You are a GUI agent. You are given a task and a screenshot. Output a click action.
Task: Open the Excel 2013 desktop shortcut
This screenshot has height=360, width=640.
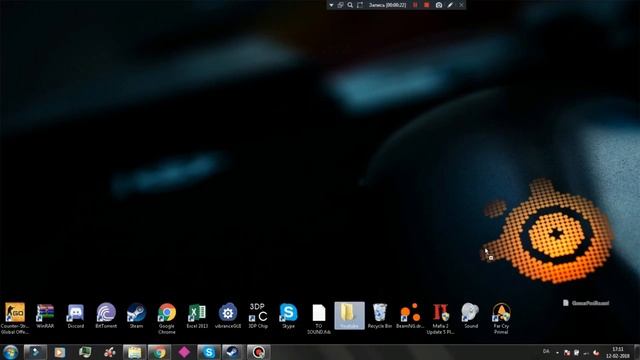pyautogui.click(x=197, y=316)
